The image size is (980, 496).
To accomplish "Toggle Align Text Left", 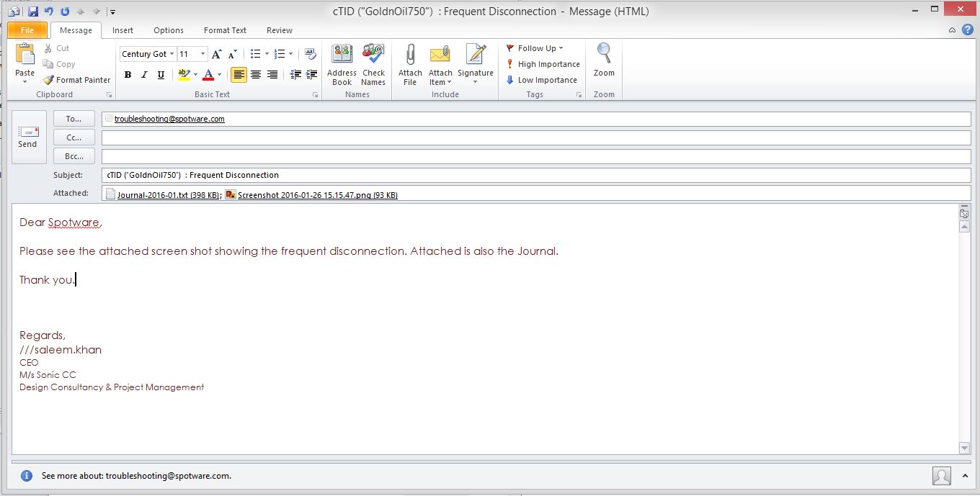I will (x=239, y=75).
